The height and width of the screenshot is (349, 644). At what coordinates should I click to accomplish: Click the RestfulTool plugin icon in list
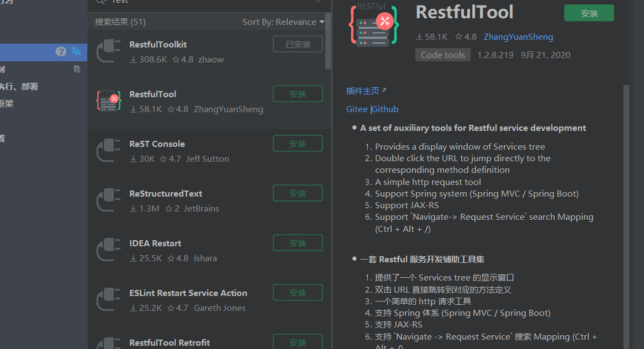pyautogui.click(x=108, y=101)
